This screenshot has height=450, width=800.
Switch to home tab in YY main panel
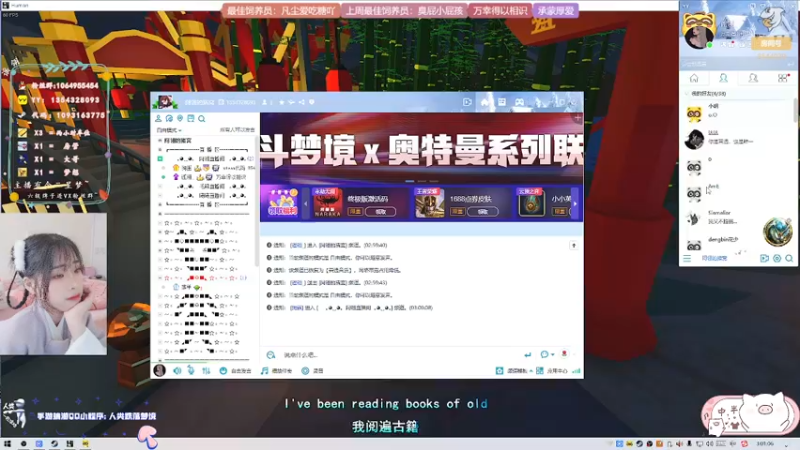[694, 78]
